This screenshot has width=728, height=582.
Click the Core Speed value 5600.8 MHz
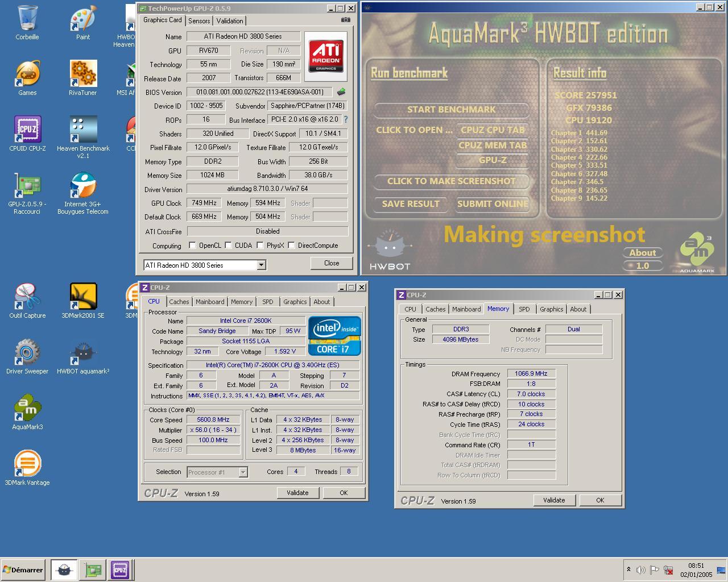click(x=213, y=419)
